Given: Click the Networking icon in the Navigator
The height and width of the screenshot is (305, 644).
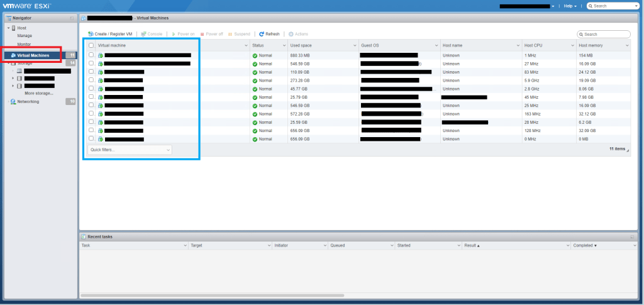Looking at the screenshot, I should [13, 101].
